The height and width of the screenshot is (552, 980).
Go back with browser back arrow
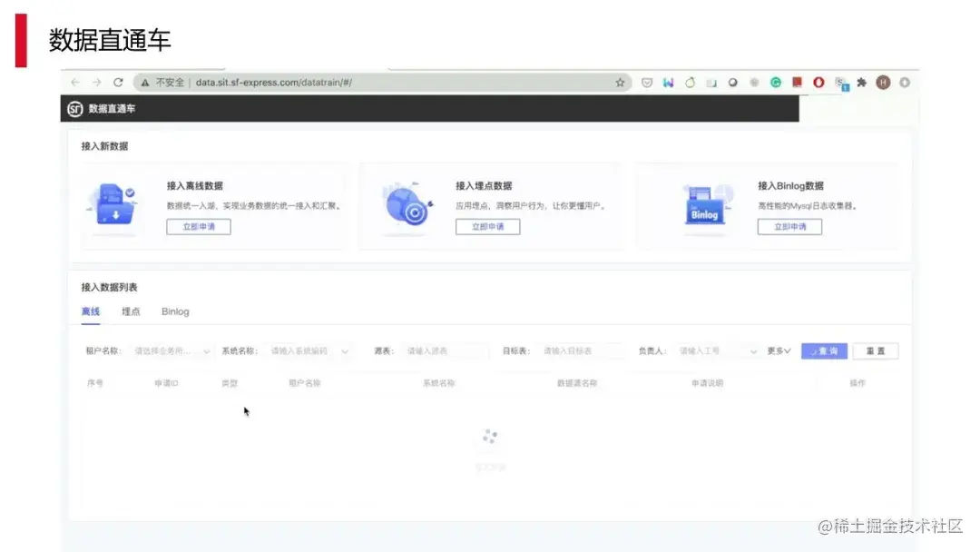pyautogui.click(x=75, y=83)
